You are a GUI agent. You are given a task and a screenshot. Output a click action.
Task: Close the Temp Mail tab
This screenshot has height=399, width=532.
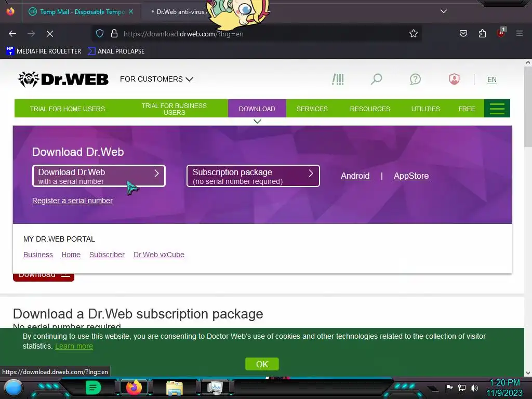(131, 11)
